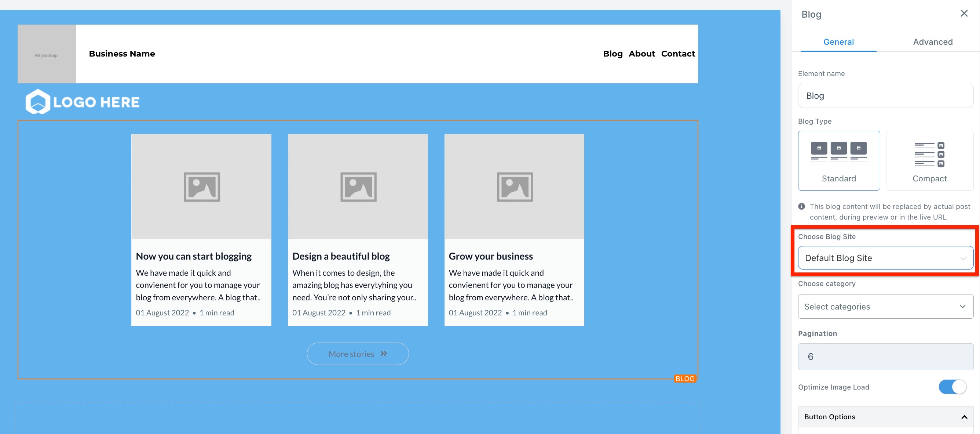Click image placeholder in 'Grow your business' card
980x434 pixels.
coord(514,187)
